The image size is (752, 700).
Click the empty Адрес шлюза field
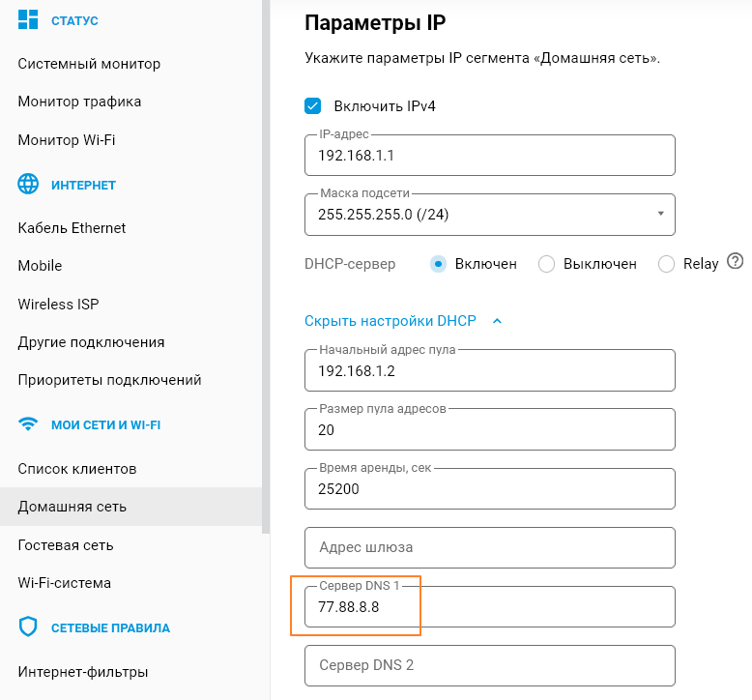pyautogui.click(x=489, y=547)
